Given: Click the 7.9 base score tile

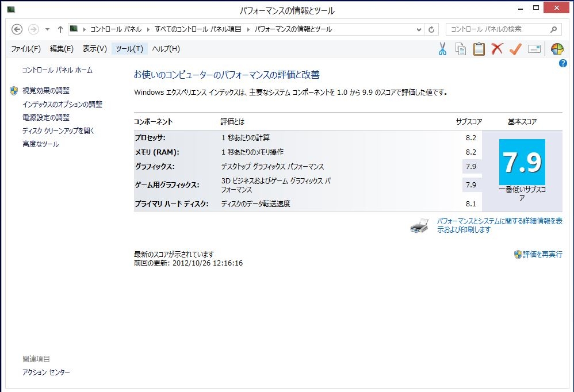Looking at the screenshot, I should tap(522, 162).
